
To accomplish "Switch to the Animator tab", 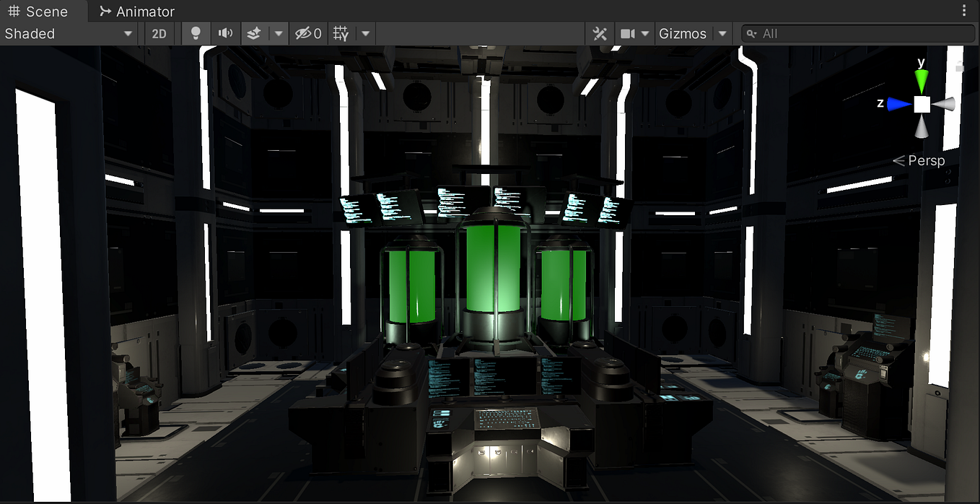I will [x=136, y=11].
